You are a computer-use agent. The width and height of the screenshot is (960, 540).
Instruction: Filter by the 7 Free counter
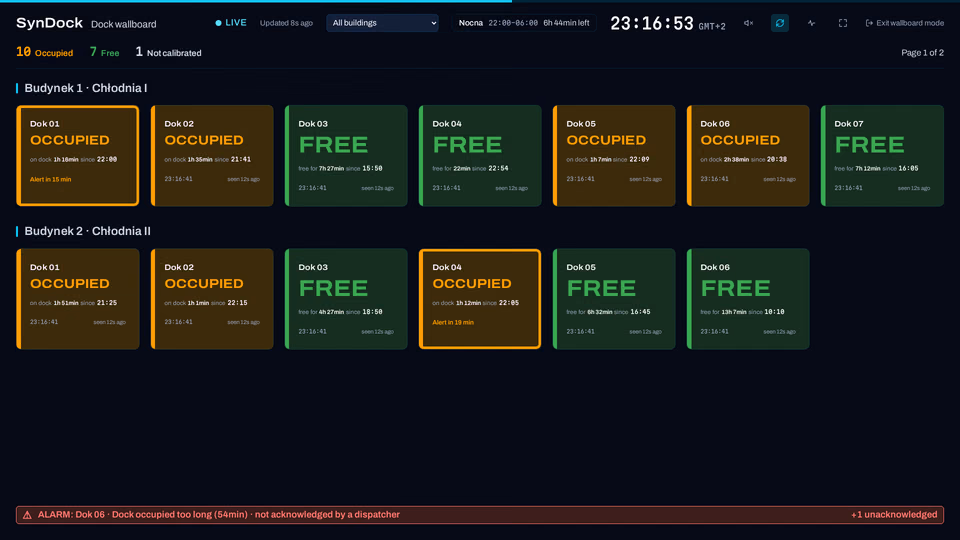[x=104, y=53]
